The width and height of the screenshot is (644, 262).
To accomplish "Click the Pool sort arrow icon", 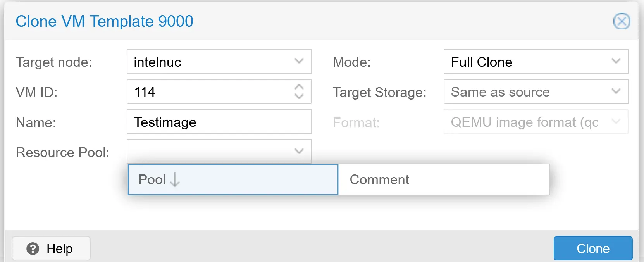I will pyautogui.click(x=175, y=180).
